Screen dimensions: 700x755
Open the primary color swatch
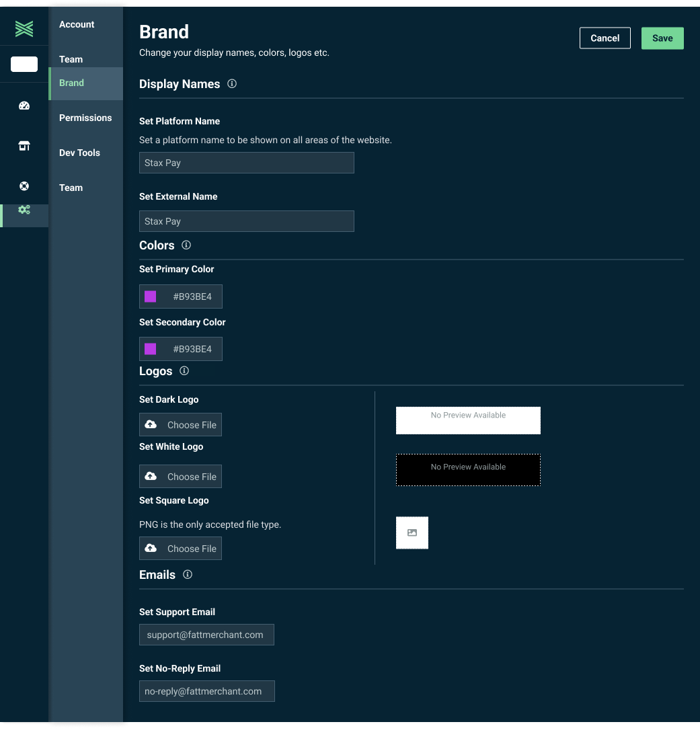click(x=150, y=296)
